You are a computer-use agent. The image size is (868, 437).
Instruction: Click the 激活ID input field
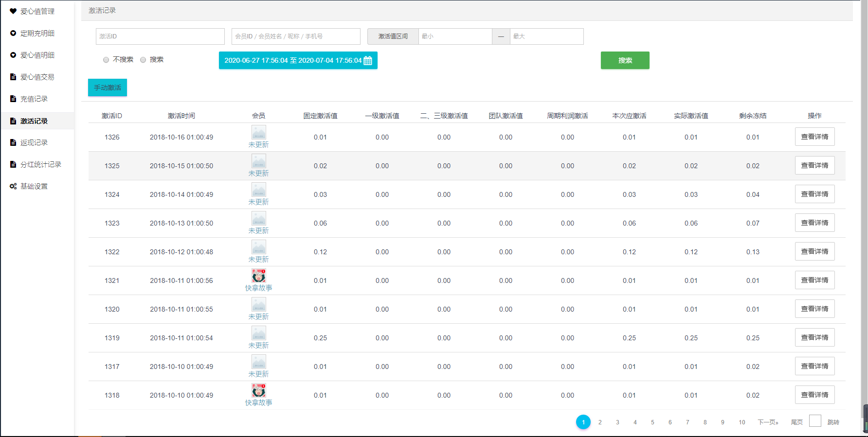coord(160,36)
